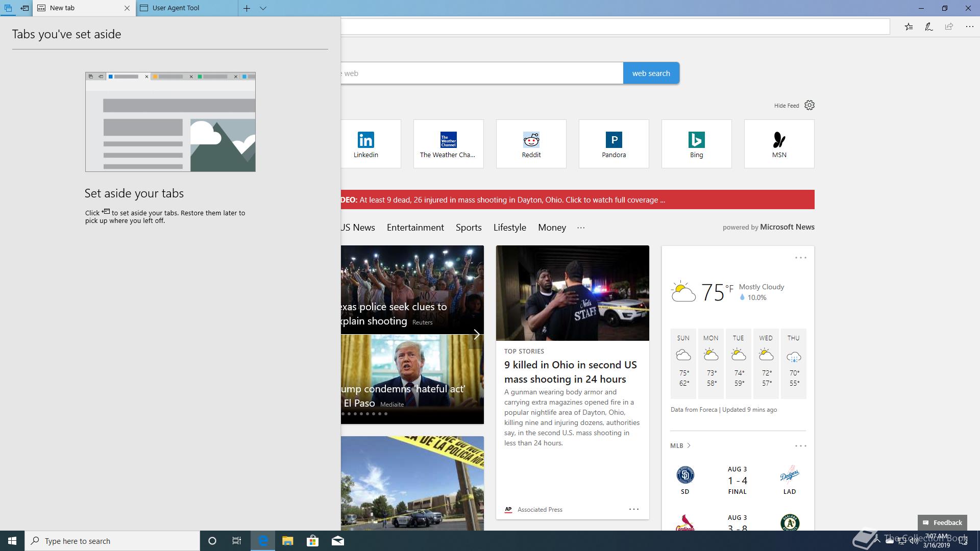Screen dimensions: 980x551
Task: Click the web search input box
Action: coord(482,73)
